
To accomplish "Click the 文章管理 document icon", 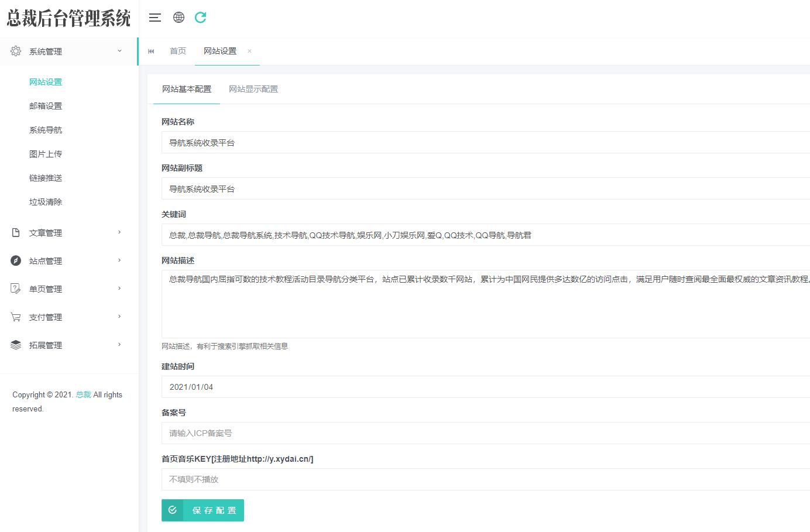I will [16, 233].
